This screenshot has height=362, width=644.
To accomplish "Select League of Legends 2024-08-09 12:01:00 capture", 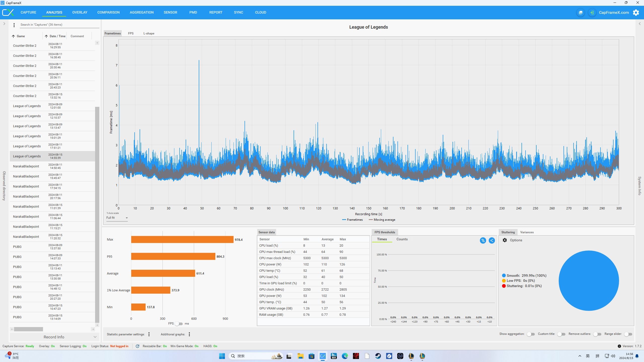I will tap(52, 106).
